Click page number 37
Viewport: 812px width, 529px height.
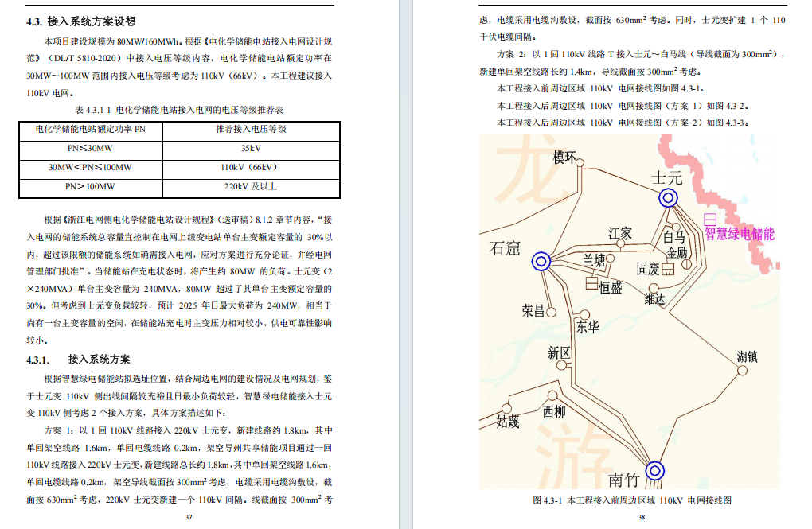click(189, 517)
